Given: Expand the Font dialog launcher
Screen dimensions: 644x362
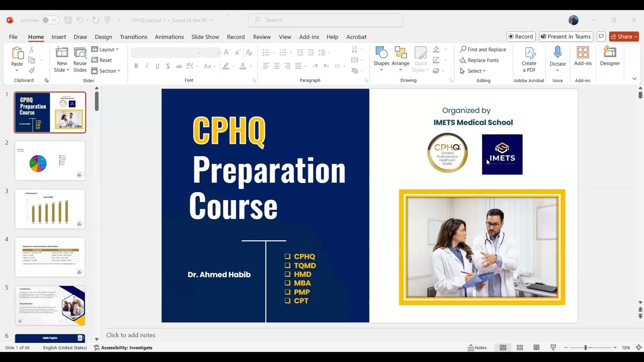Looking at the screenshot, I should coord(254,80).
